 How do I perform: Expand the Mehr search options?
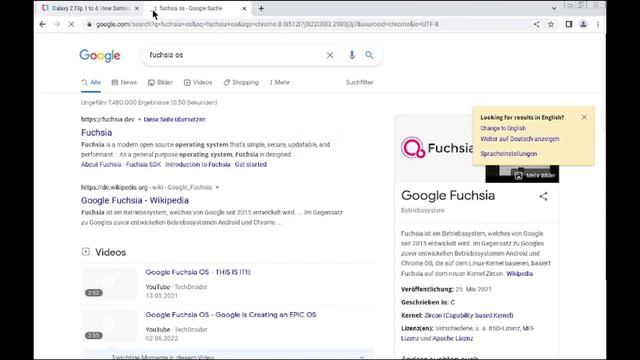point(280,82)
